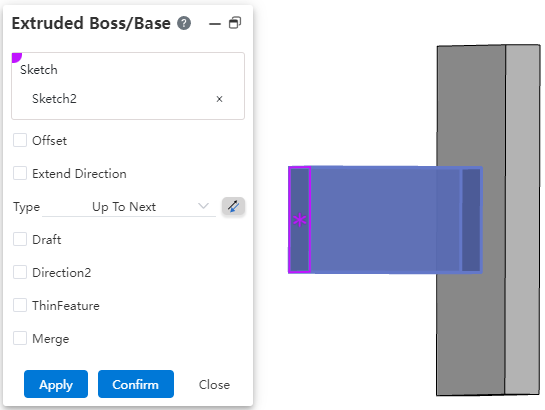Tick the Merge checkbox
Image resolution: width=545 pixels, height=410 pixels.
[x=20, y=338]
